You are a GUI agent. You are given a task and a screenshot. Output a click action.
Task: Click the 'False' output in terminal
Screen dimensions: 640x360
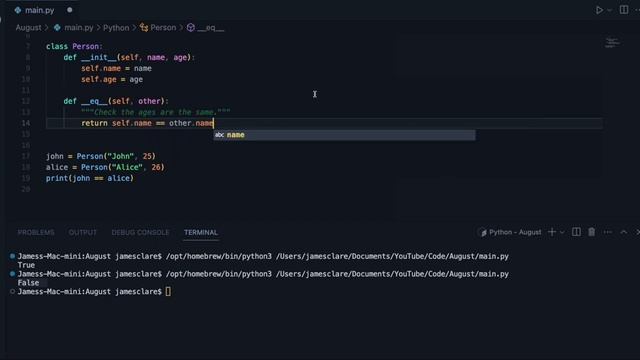pos(29,283)
